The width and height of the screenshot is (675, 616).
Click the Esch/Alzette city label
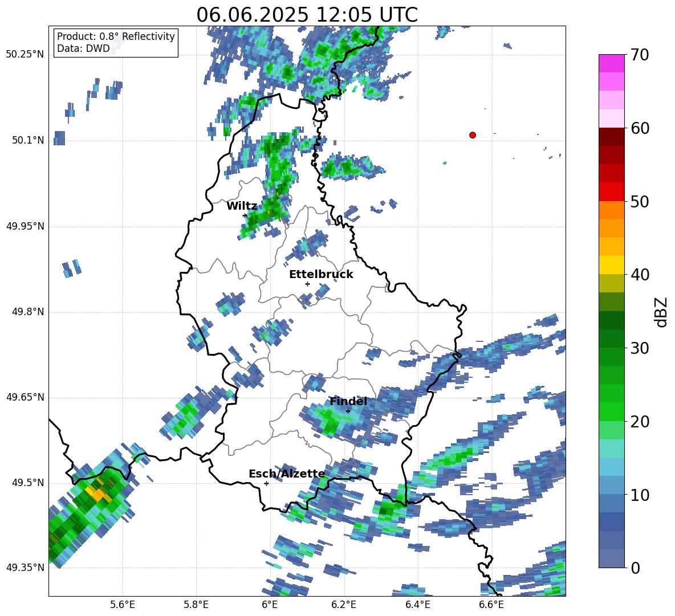[287, 474]
